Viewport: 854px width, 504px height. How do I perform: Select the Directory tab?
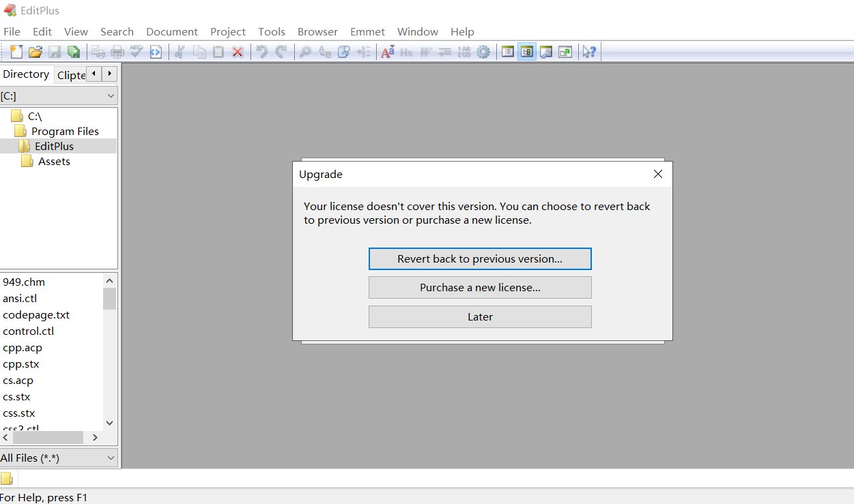(27, 74)
